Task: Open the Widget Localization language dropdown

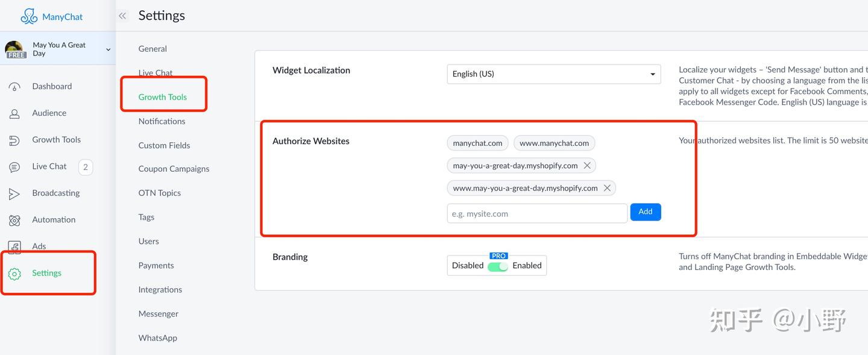Action: pos(553,74)
